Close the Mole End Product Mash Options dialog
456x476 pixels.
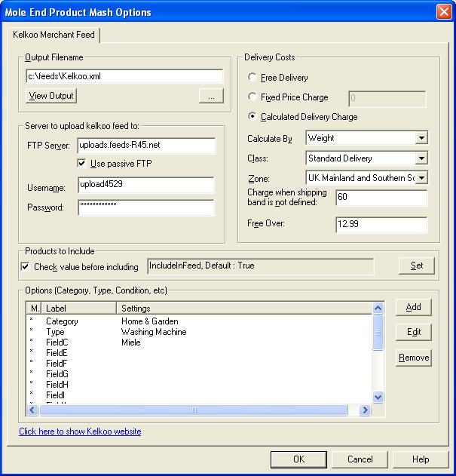pos(444,12)
